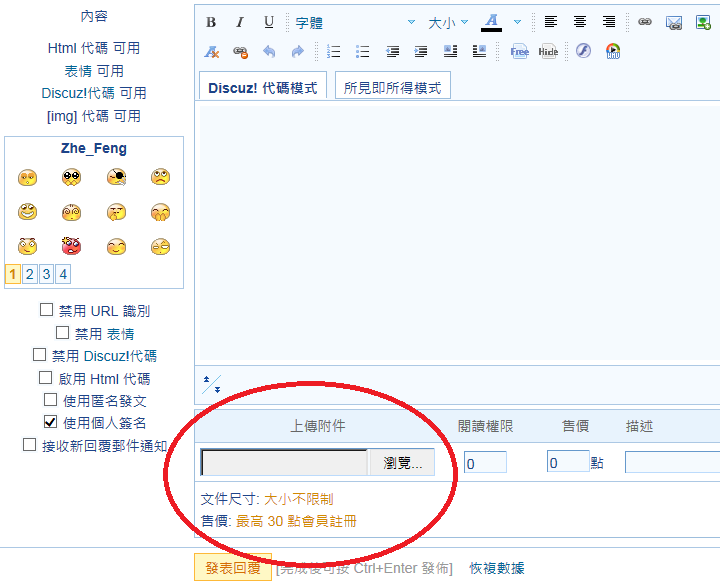This screenshot has width=720, height=584.
Task: Click the attachment file path field
Action: coord(285,462)
